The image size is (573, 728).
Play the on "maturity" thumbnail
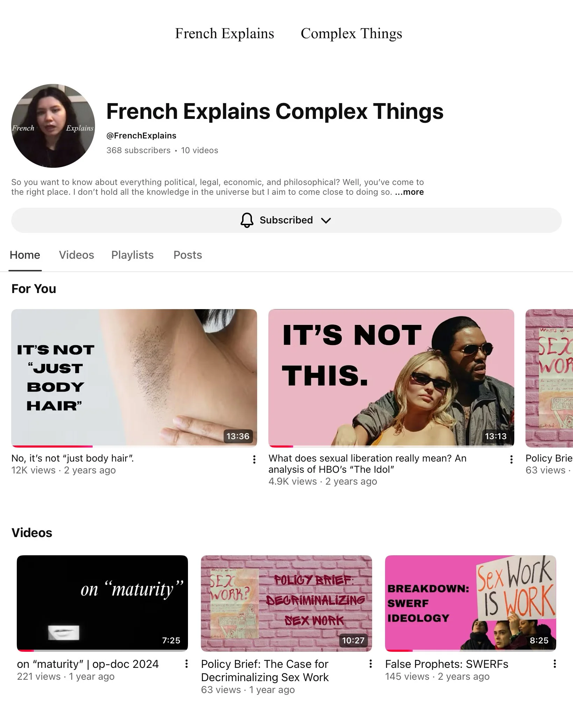102,603
